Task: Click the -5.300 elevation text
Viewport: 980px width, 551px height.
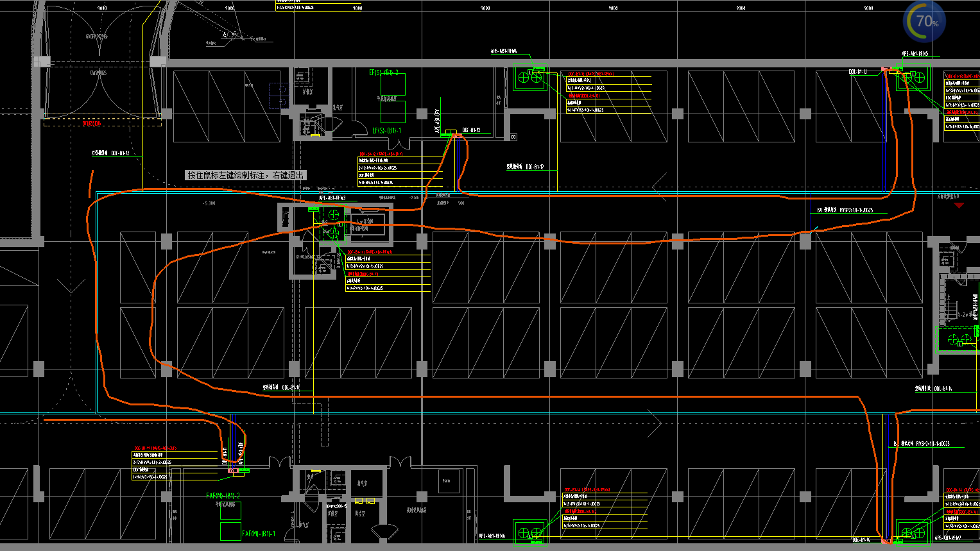Action: [209, 203]
